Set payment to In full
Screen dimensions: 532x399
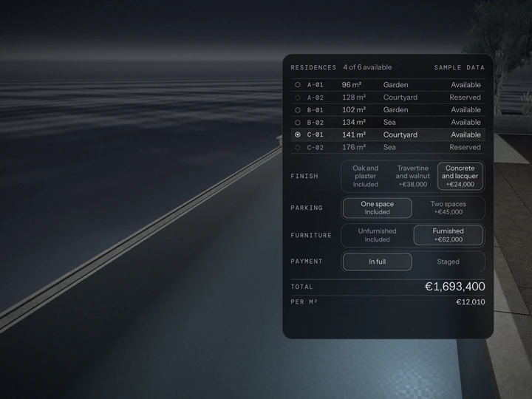click(378, 262)
